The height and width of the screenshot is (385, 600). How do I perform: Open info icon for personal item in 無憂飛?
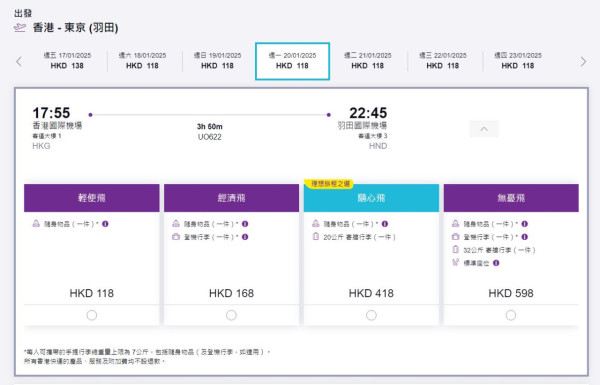(525, 224)
